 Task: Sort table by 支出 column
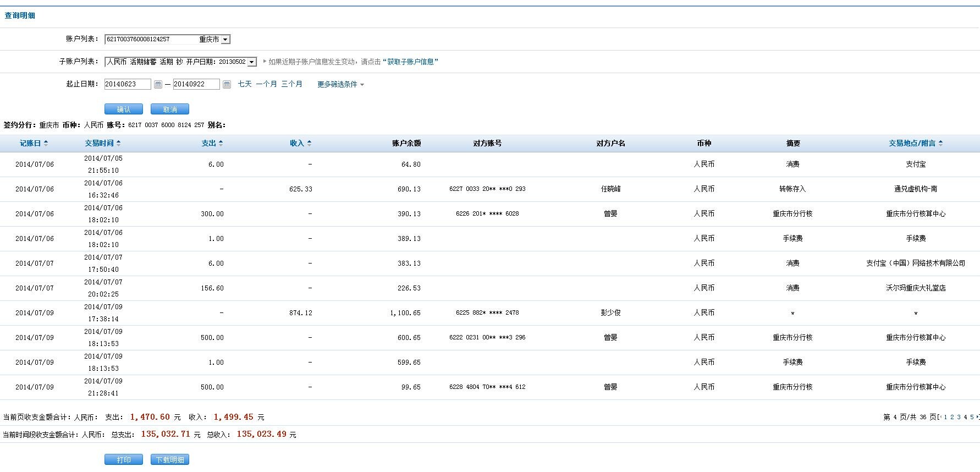(x=212, y=143)
